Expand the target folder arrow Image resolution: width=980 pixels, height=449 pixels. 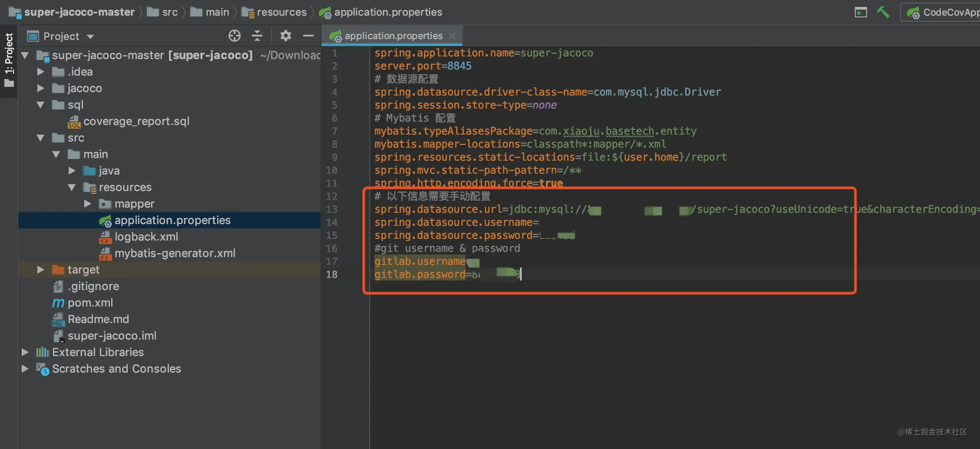(x=40, y=270)
